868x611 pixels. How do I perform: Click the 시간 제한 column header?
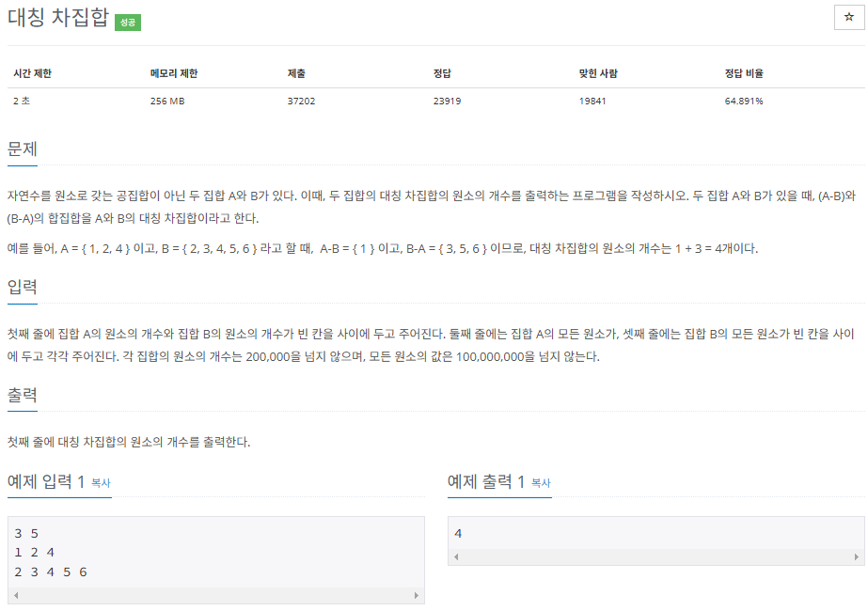33,73
